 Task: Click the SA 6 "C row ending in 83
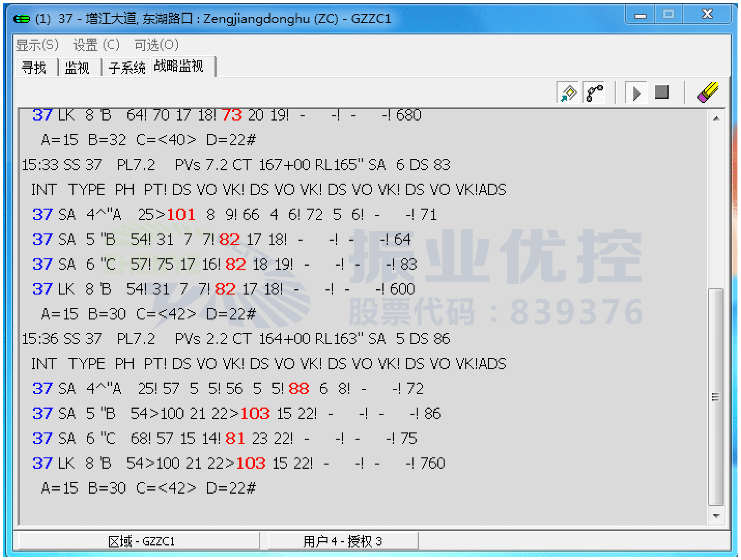[224, 265]
